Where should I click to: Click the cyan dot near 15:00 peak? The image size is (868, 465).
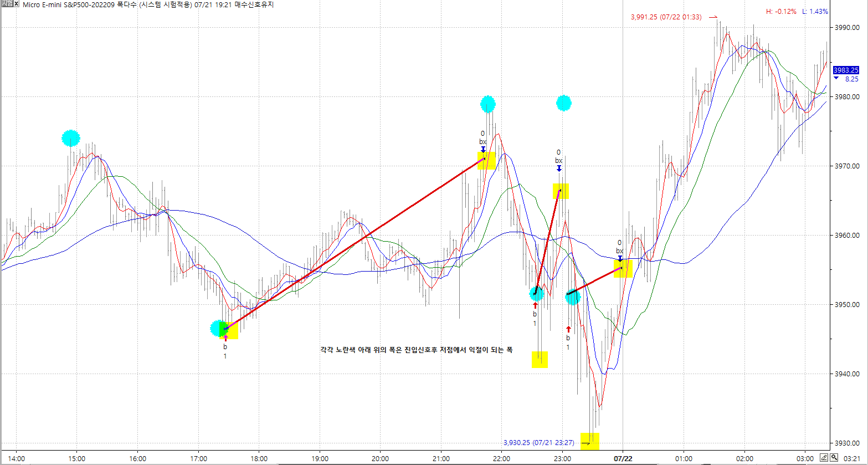71,138
